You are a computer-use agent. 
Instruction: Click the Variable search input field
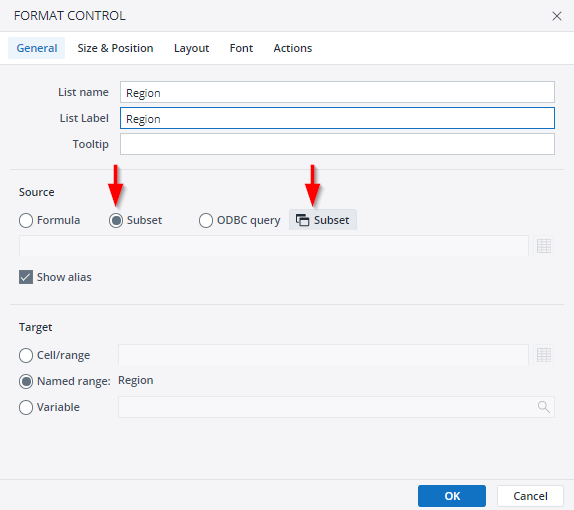[336, 407]
